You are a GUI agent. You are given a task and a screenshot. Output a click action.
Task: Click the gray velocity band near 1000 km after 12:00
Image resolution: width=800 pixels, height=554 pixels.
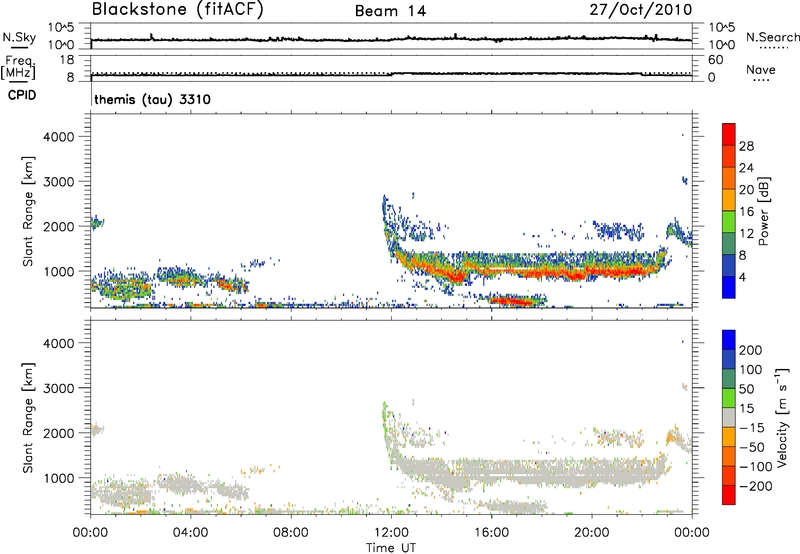click(x=531, y=472)
